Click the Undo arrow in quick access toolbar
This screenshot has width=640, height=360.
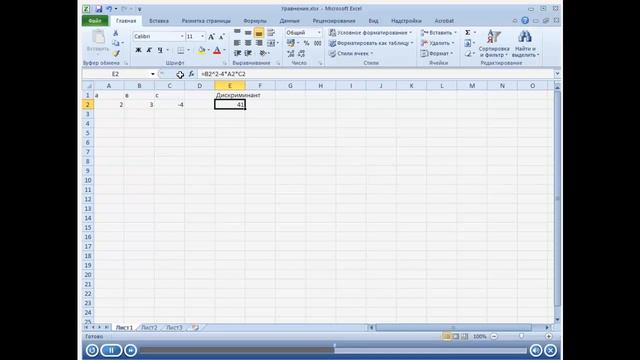pyautogui.click(x=109, y=9)
